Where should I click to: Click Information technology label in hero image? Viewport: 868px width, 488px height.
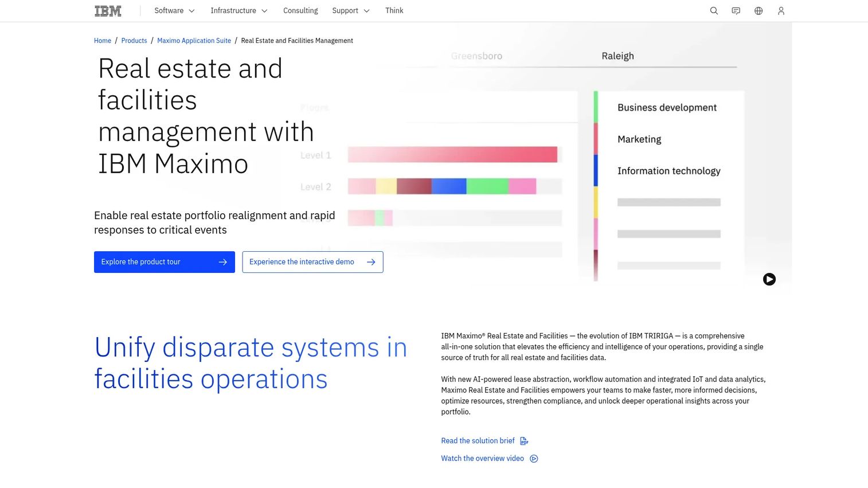coord(668,171)
